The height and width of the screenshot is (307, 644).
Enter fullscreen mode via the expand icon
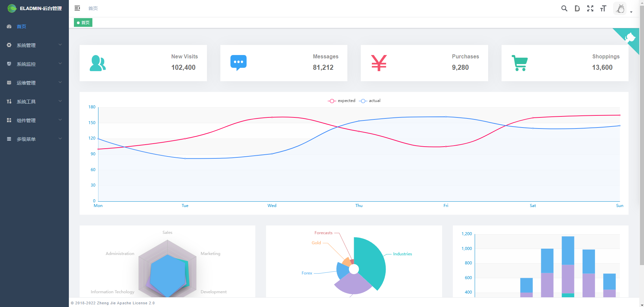(x=590, y=8)
